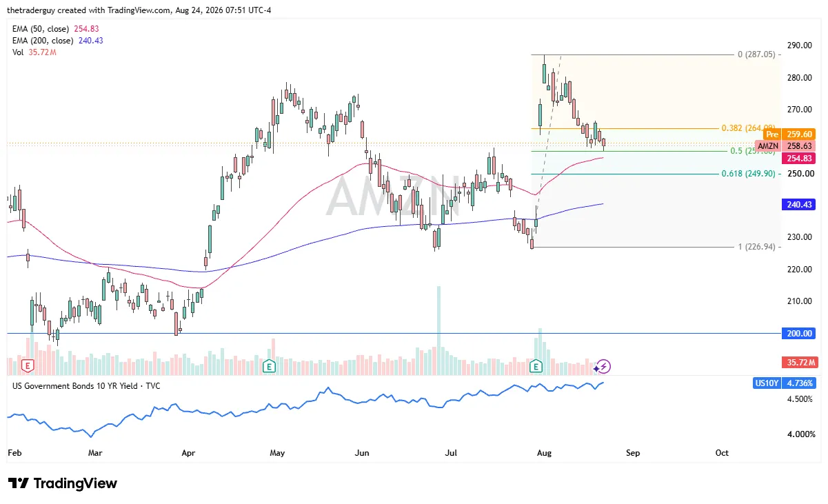Click the green earnings E marker before August
The height and width of the screenshot is (504, 828).
pyautogui.click(x=537, y=365)
